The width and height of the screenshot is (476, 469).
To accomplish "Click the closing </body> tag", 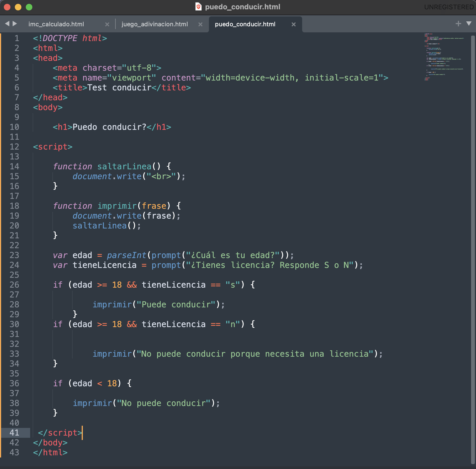I will click(50, 443).
